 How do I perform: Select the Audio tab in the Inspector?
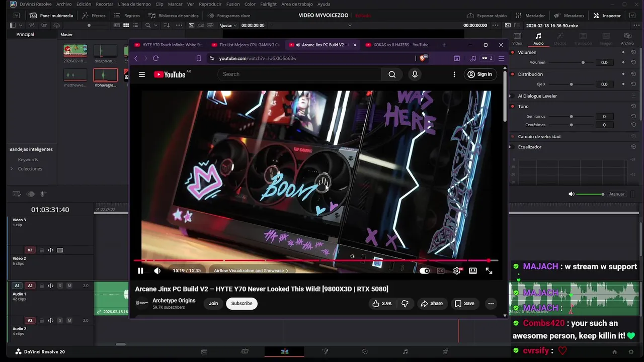click(538, 39)
